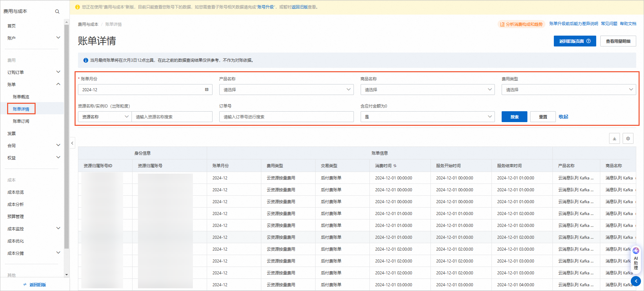
Task: Go to 首页 in sidebar
Action: coord(12,26)
